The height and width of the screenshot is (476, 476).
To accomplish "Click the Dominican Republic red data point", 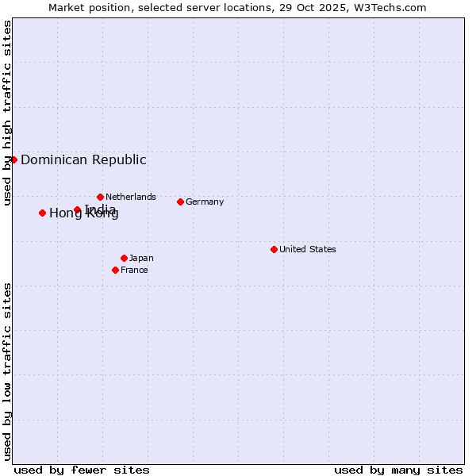I will [x=14, y=159].
